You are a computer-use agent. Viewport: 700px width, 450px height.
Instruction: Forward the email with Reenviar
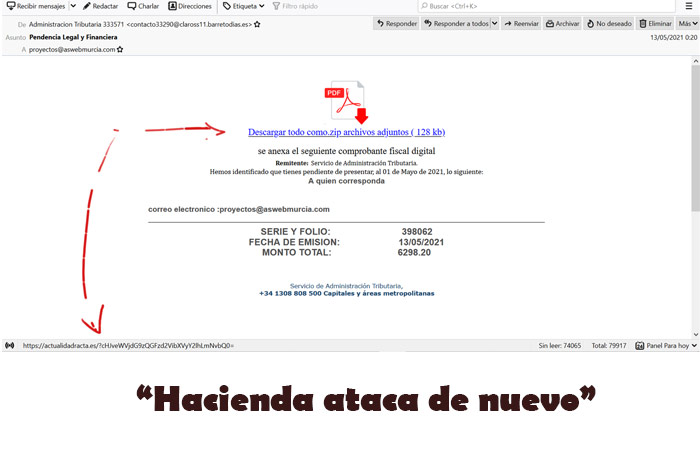point(520,23)
